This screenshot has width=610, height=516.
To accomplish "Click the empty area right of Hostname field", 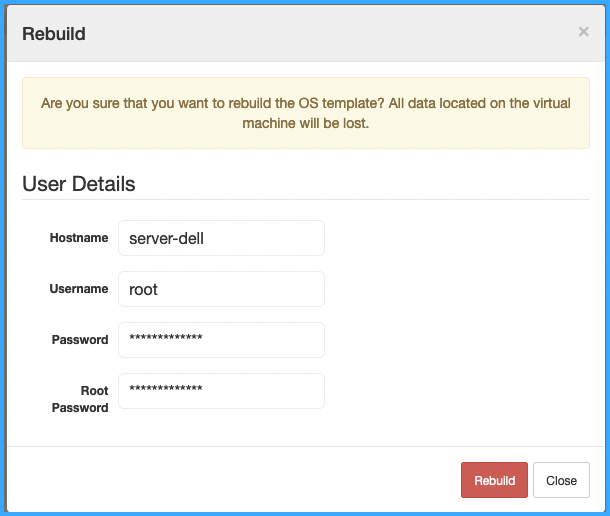I will 457,238.
